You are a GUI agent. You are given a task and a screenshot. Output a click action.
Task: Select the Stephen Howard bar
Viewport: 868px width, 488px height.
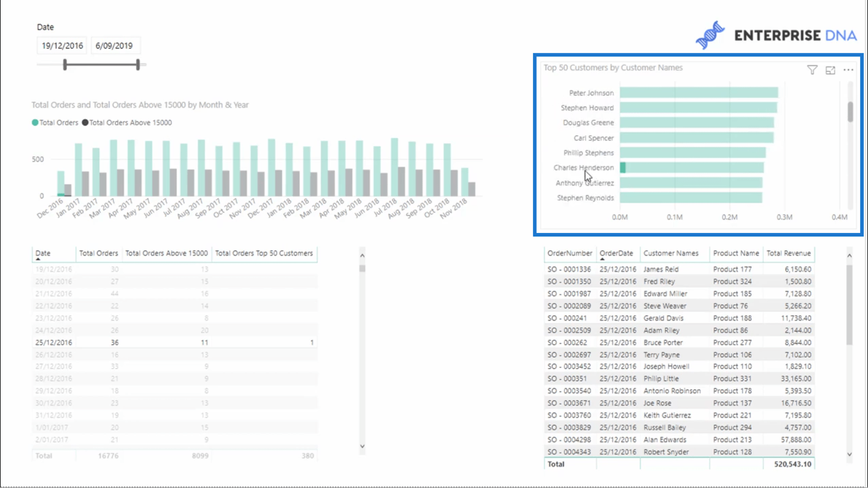698,108
